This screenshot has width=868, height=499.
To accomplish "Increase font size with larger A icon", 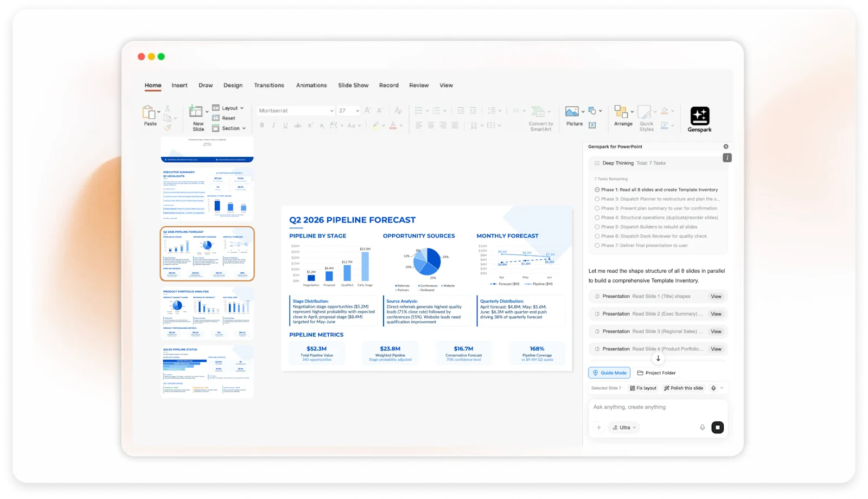I will (x=368, y=110).
